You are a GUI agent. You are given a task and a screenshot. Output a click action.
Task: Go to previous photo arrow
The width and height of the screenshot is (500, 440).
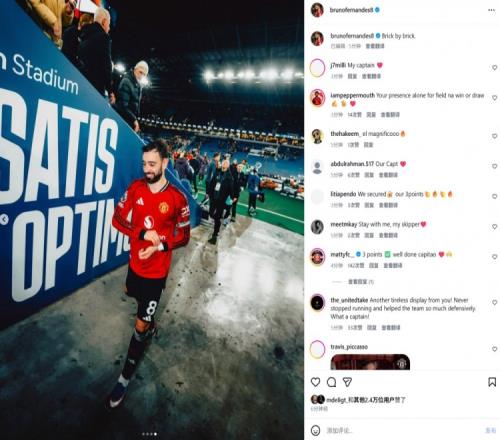4,219
